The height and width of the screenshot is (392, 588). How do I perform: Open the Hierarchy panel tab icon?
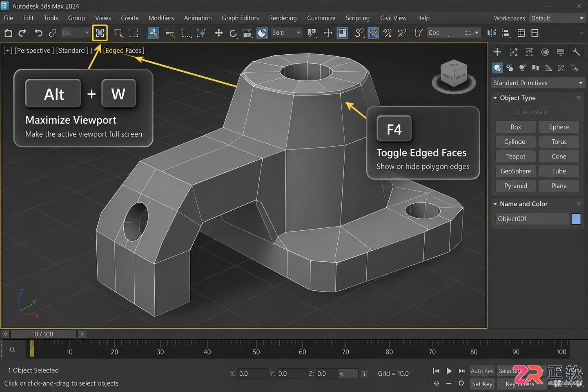529,52
